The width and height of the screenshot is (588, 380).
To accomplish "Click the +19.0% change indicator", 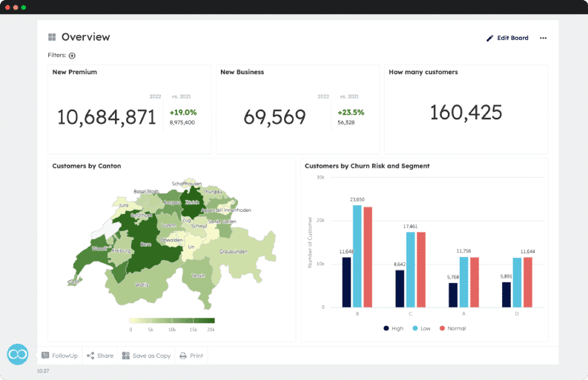I will click(x=183, y=113).
